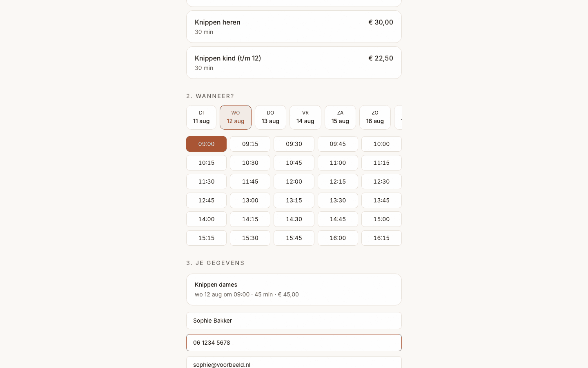Pick the 12:15 time slot
588x368 pixels.
coord(338,182)
